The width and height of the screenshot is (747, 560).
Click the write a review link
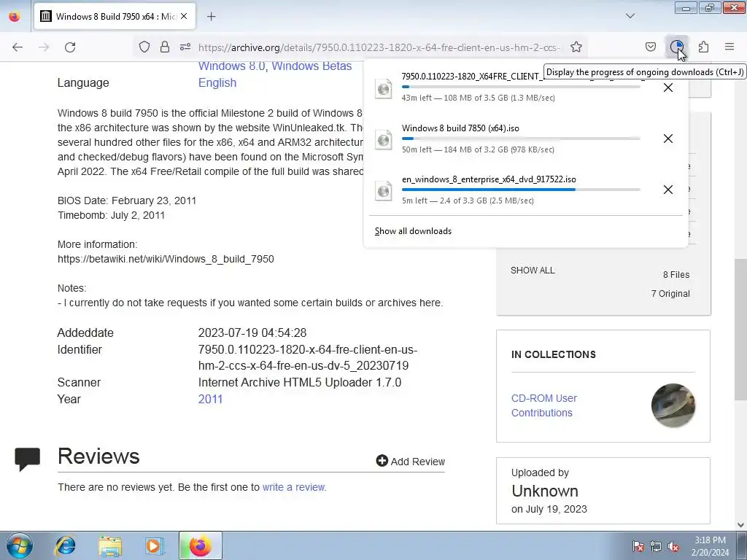pos(293,487)
